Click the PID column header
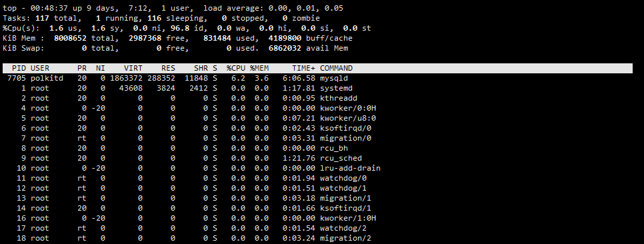 (19, 68)
